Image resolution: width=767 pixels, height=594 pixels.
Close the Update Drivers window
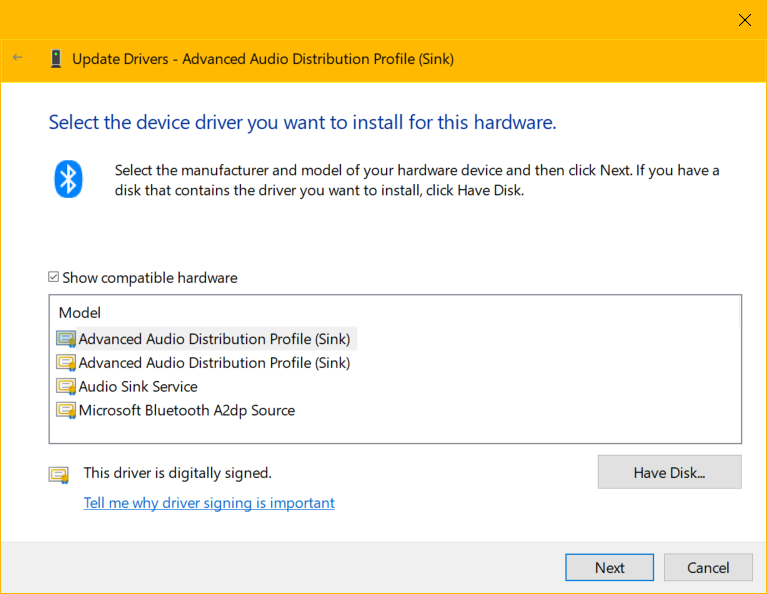point(744,20)
